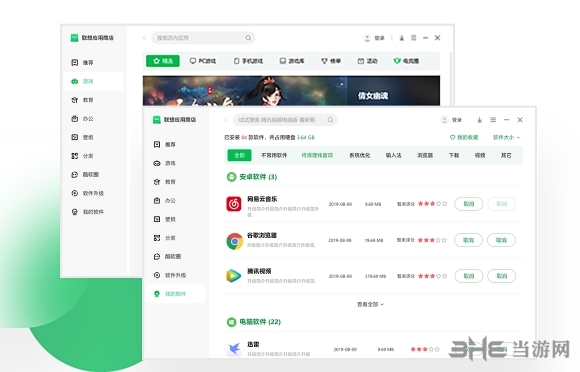Screen dimensions: 580x372
Task: Select the 手机游戏 tab in back window
Action: click(x=248, y=61)
